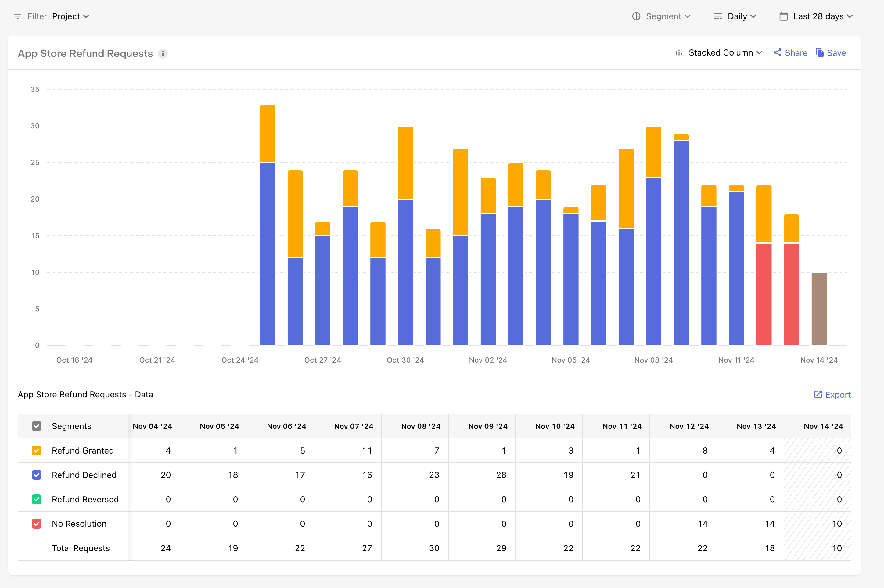Toggle the No Resolution red swatch checkbox
This screenshot has width=884, height=588.
[36, 524]
